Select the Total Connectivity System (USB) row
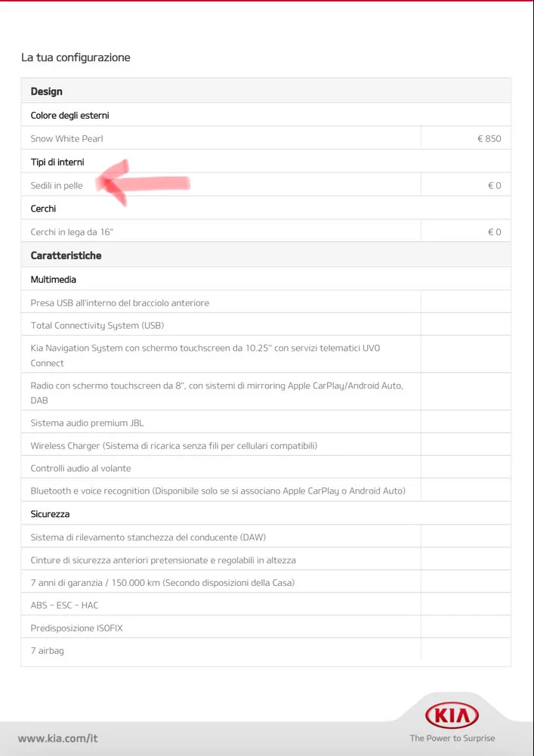Screen dimensions: 534x756 [x=266, y=325]
